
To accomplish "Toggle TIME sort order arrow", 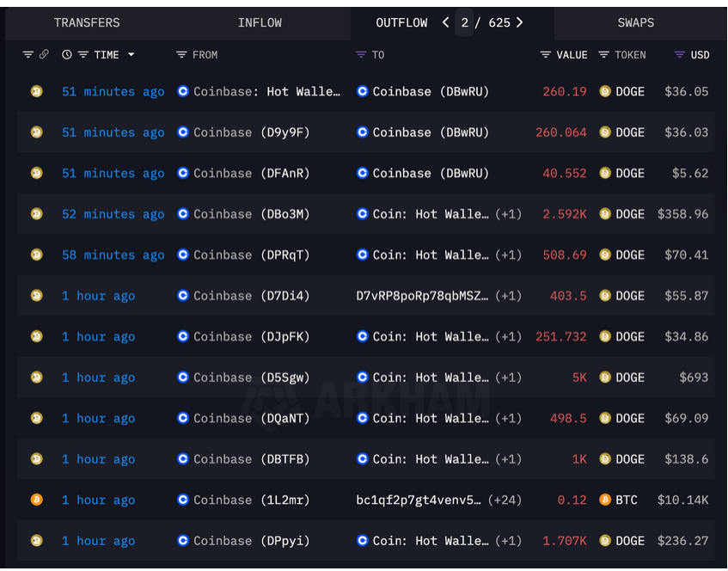I will pyautogui.click(x=132, y=55).
